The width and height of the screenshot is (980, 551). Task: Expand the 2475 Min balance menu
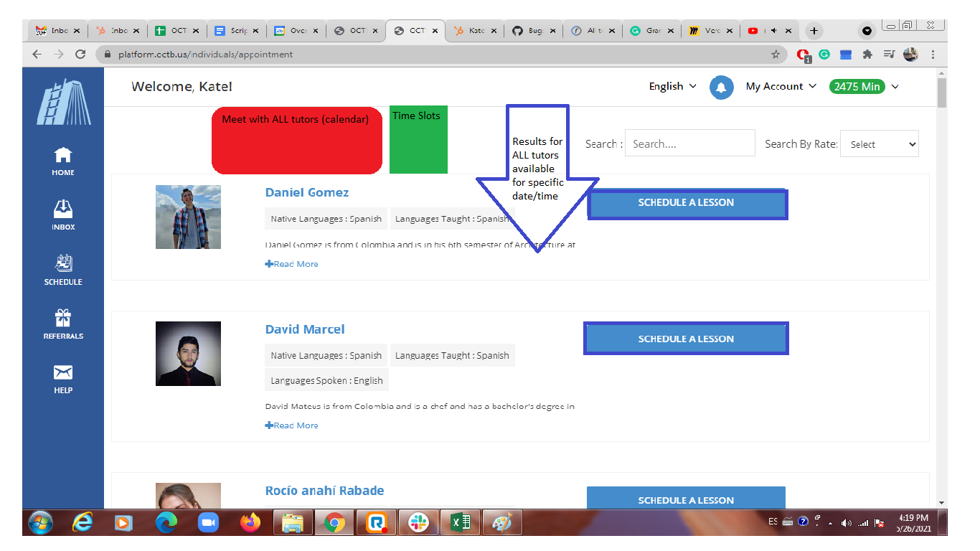[864, 87]
